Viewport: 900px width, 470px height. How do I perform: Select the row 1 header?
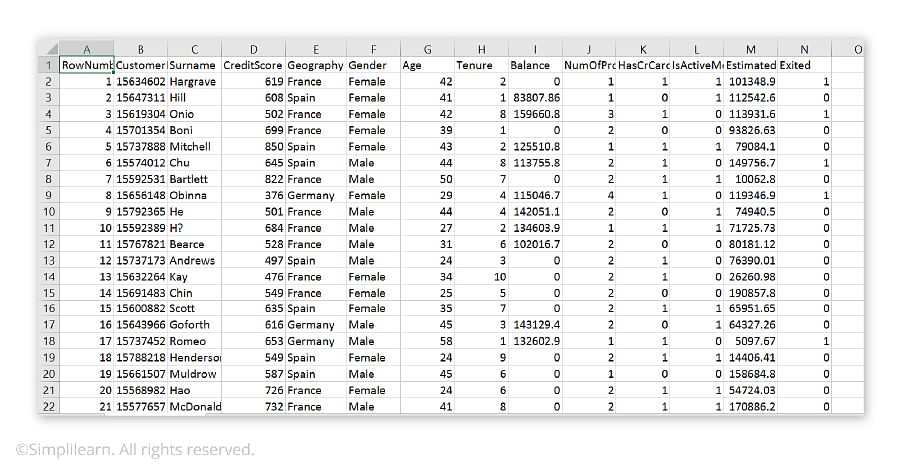tap(49, 65)
